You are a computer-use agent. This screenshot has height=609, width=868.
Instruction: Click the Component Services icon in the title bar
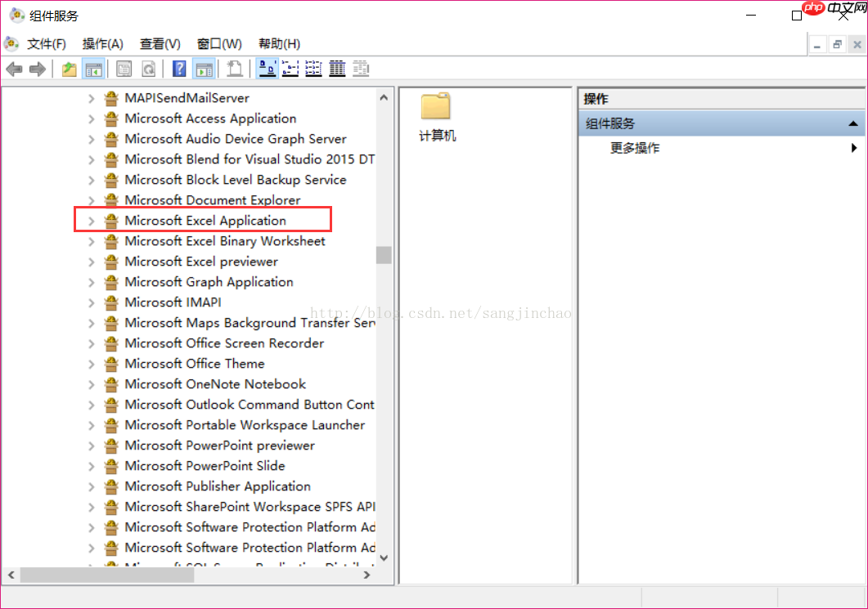(16, 16)
